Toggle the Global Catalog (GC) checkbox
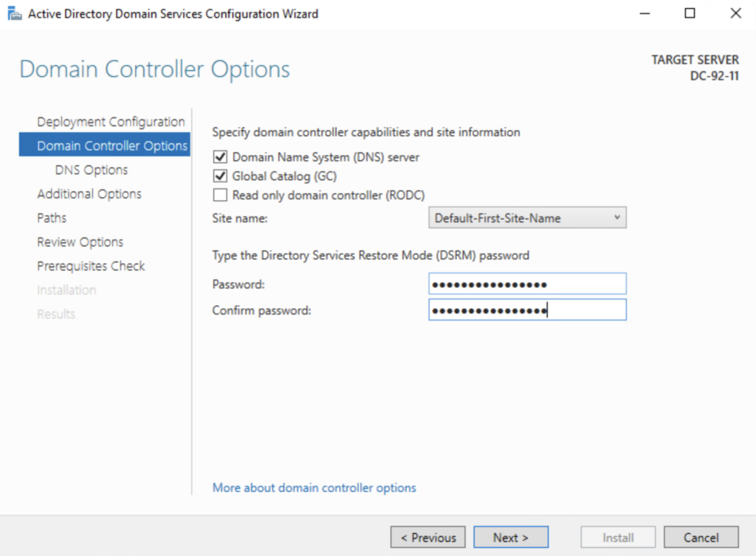Viewport: 756px width, 556px height. tap(219, 176)
